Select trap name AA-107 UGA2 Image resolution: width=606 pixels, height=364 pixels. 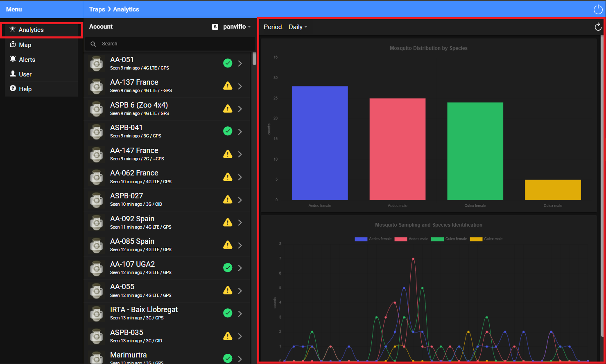pos(133,264)
